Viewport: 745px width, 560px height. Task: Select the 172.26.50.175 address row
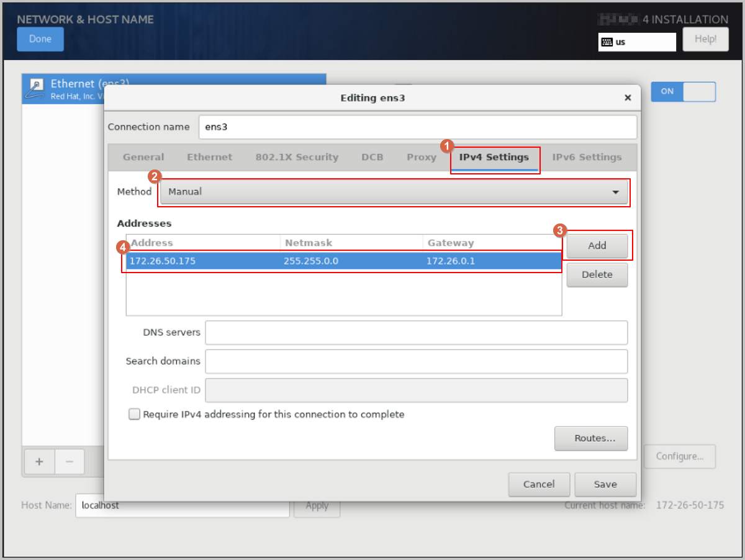point(343,261)
